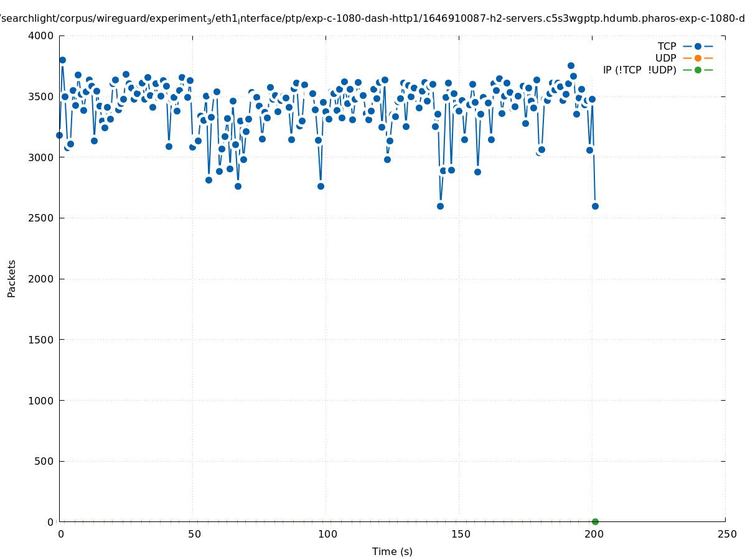
Task: Click the 2000 y-axis tick label
Action: coord(41,279)
